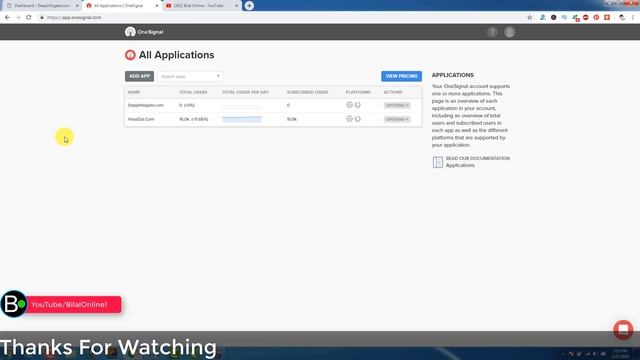640x360 pixels.
Task: Switch to the Dashboard Deepinfogate tab
Action: click(x=41, y=6)
